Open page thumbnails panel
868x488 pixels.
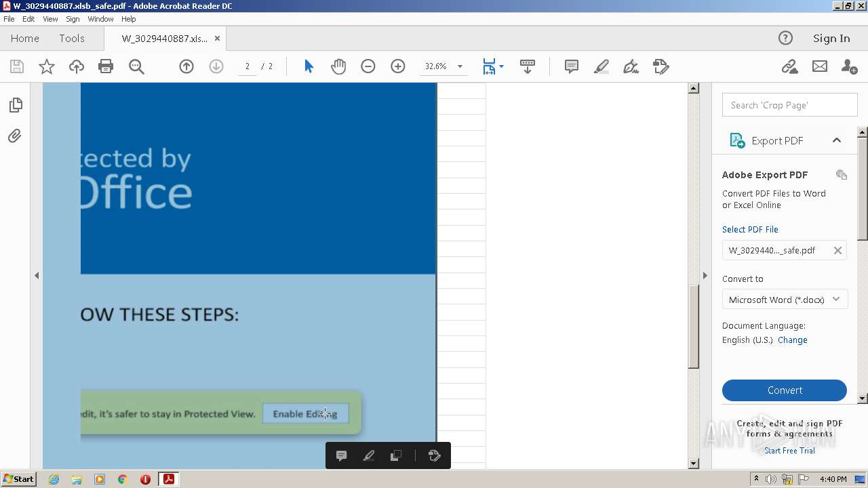[15, 105]
